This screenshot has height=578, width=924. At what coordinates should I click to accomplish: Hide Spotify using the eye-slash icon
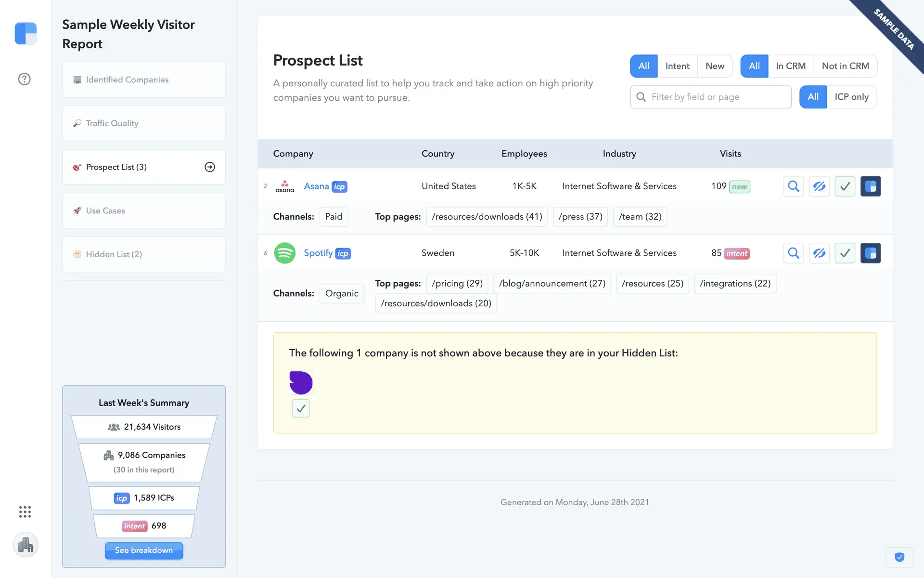(x=819, y=253)
